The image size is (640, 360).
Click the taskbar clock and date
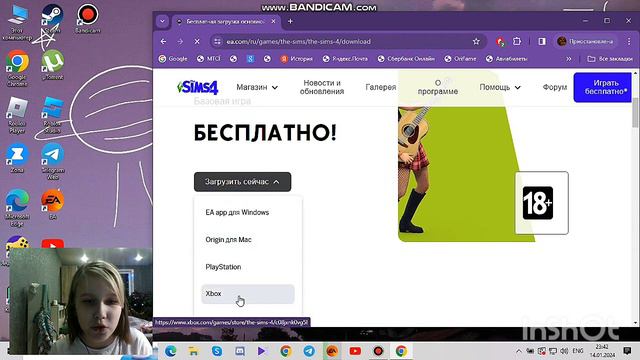click(x=602, y=351)
